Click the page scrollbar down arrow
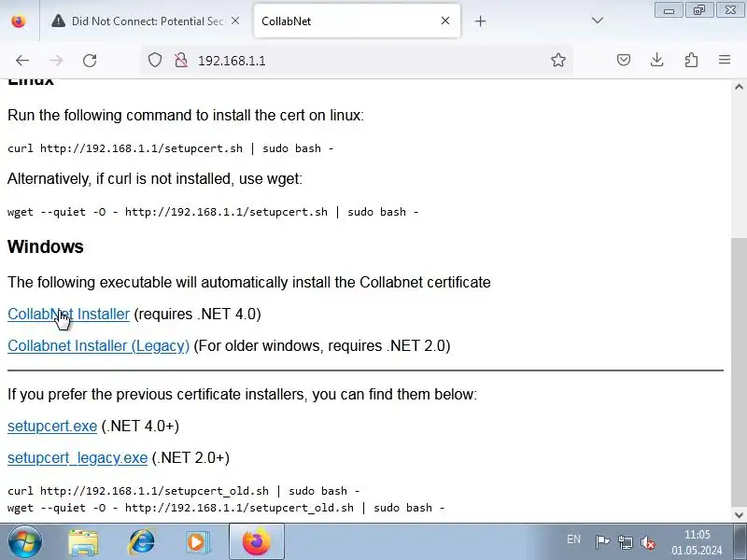 739,515
